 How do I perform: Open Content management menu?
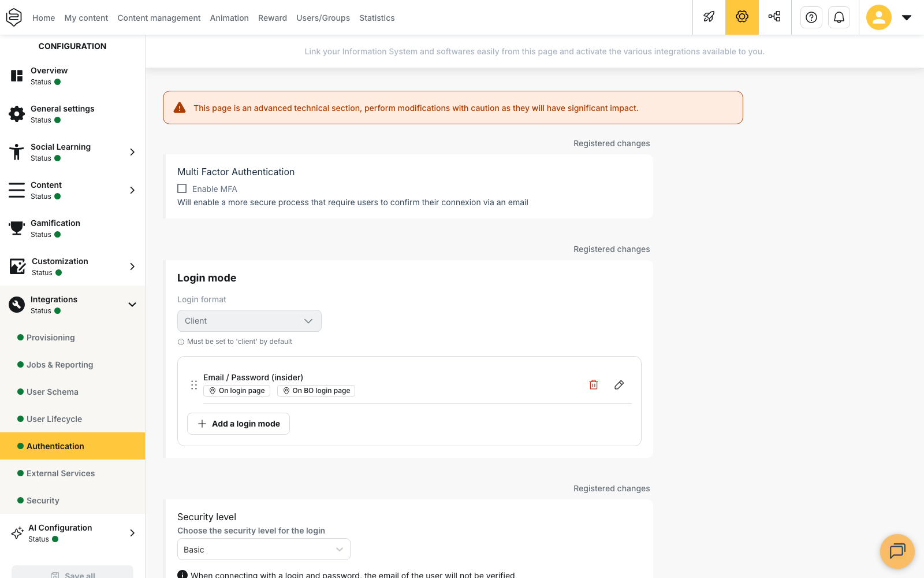pos(159,18)
